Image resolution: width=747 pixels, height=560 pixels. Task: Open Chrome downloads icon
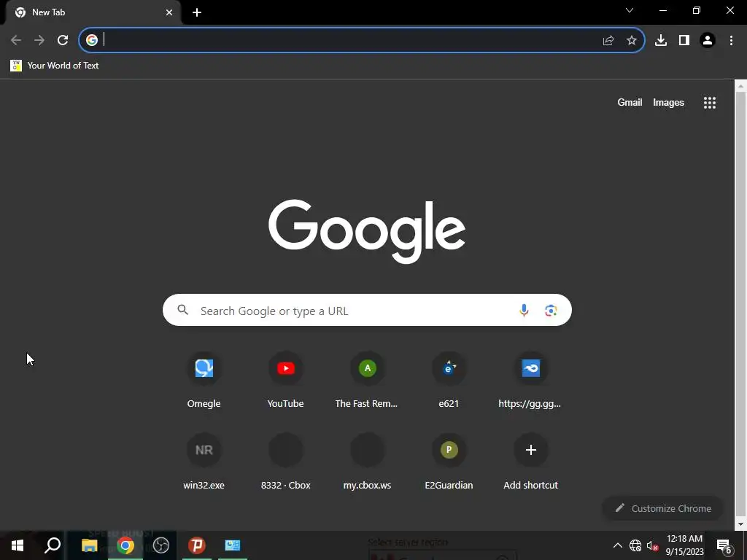coord(661,41)
